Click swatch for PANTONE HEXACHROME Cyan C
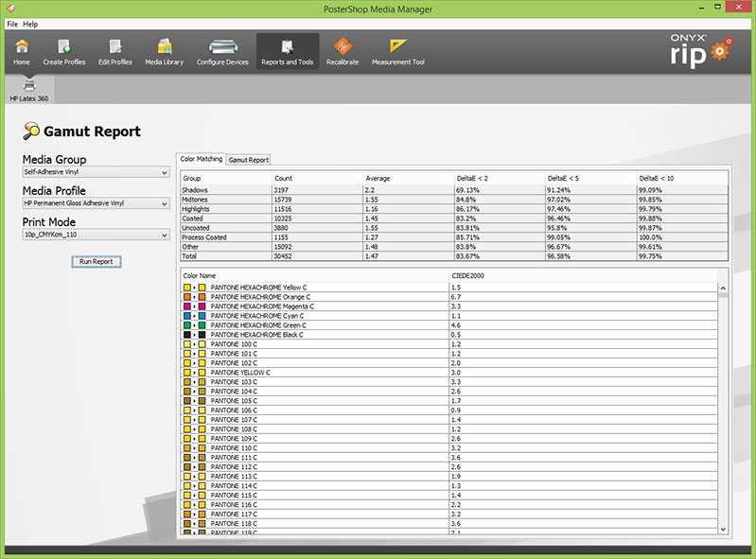This screenshot has height=559, width=756. coord(194,316)
